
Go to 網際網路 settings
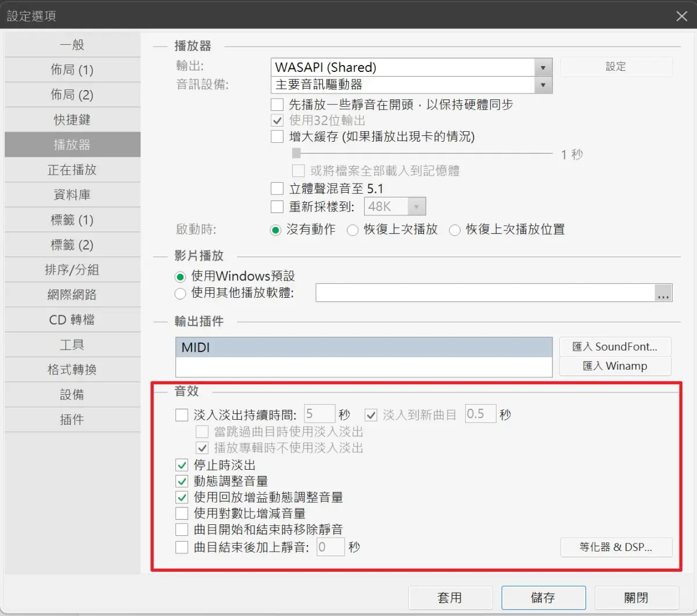(73, 294)
